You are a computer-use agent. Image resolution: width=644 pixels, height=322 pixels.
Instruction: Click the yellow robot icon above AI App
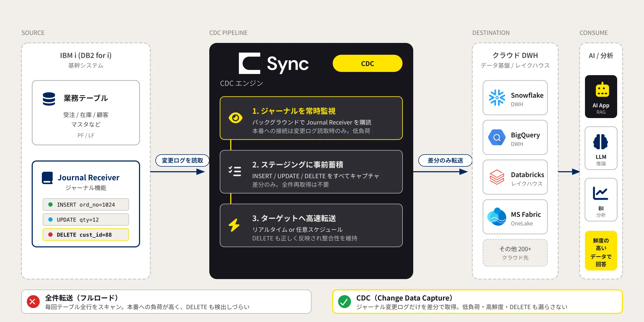[602, 90]
